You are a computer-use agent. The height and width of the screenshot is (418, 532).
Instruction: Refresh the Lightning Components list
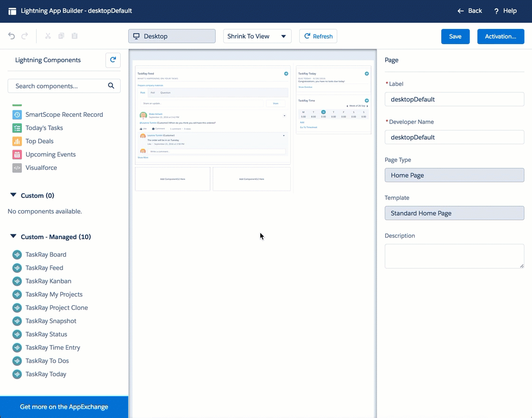click(x=113, y=60)
